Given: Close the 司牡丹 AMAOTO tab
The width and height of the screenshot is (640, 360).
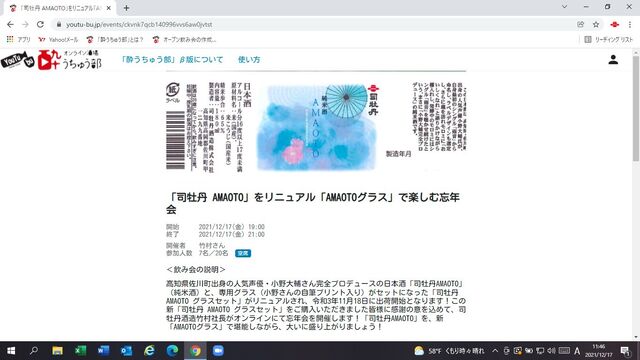Looking at the screenshot, I should click(x=109, y=8).
